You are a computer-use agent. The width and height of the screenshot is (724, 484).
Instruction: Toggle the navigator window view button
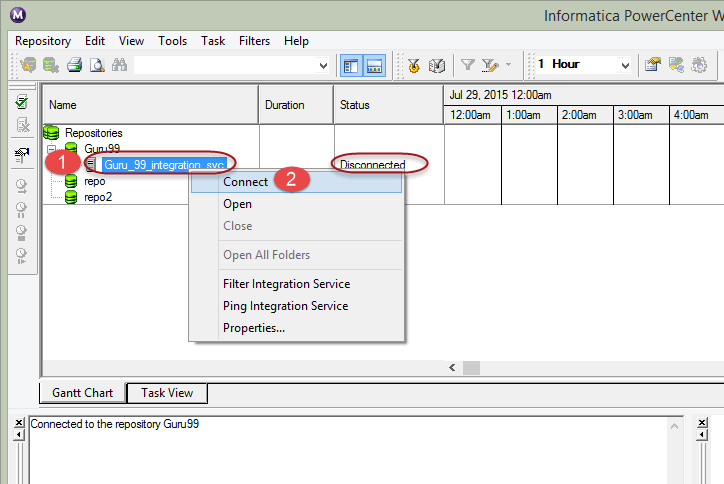(351, 65)
